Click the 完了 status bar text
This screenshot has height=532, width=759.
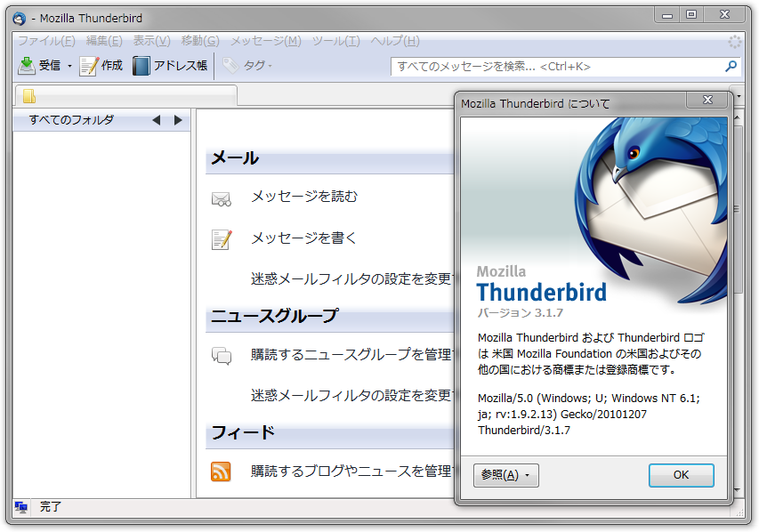[51, 507]
